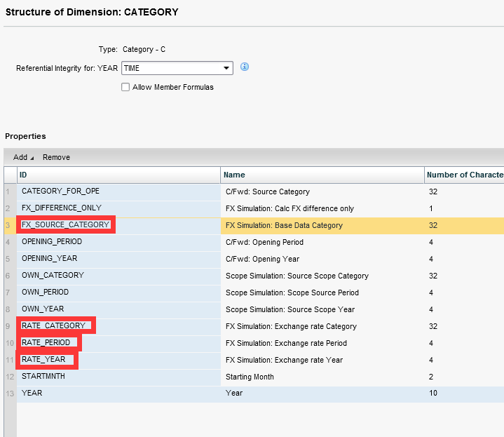Click the Number of Characters column header
504x437 pixels.
(x=464, y=175)
